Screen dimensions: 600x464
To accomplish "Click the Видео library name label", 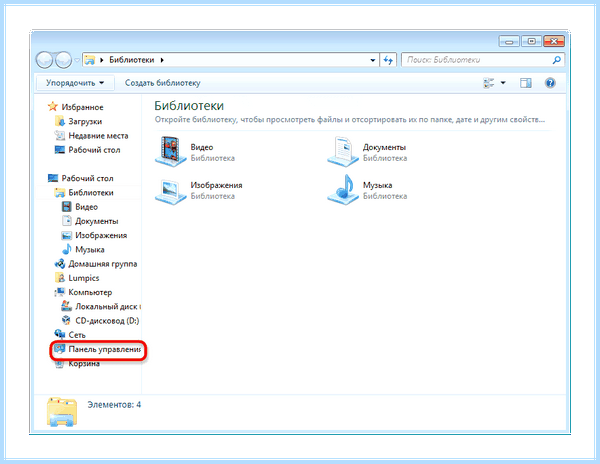I will pos(202,147).
